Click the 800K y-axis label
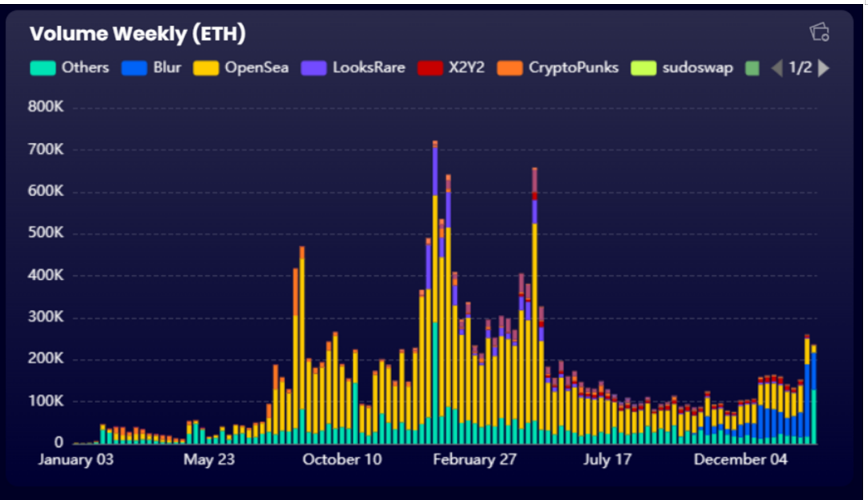Image resolution: width=868 pixels, height=500 pixels. click(47, 108)
